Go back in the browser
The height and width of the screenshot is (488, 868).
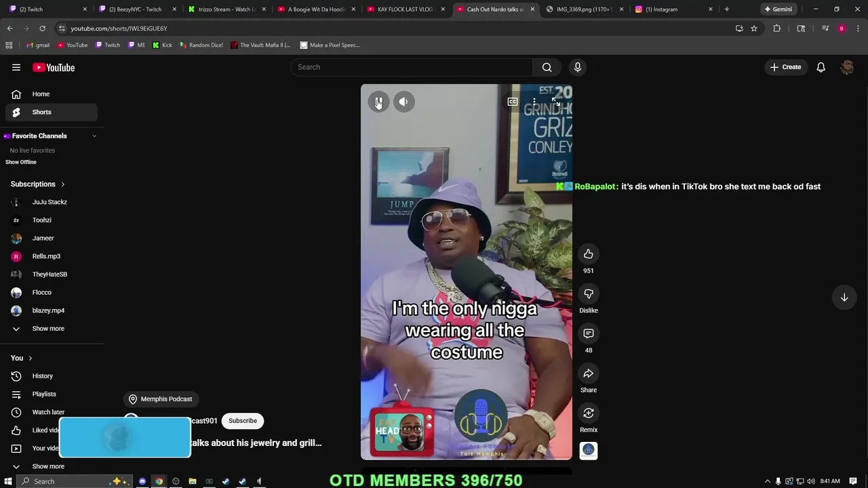9,28
